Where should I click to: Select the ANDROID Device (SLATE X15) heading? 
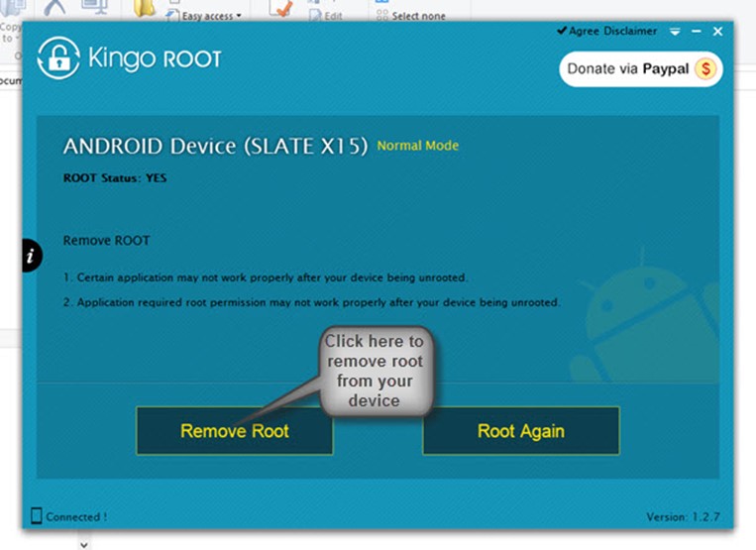(x=216, y=146)
